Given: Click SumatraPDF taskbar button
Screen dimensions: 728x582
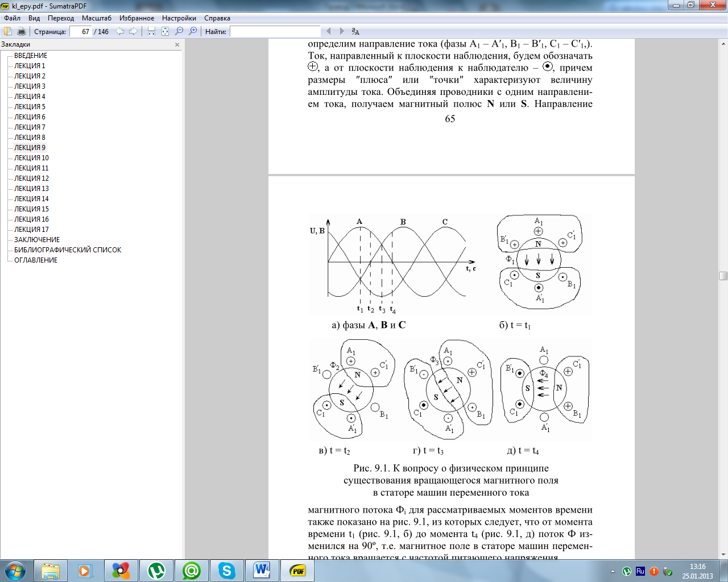Looking at the screenshot, I should pos(297,571).
